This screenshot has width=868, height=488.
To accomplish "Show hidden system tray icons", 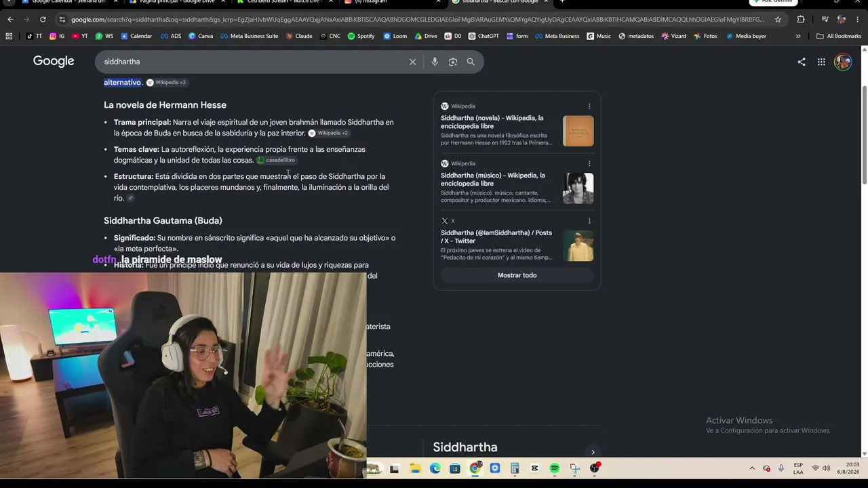I will click(751, 468).
